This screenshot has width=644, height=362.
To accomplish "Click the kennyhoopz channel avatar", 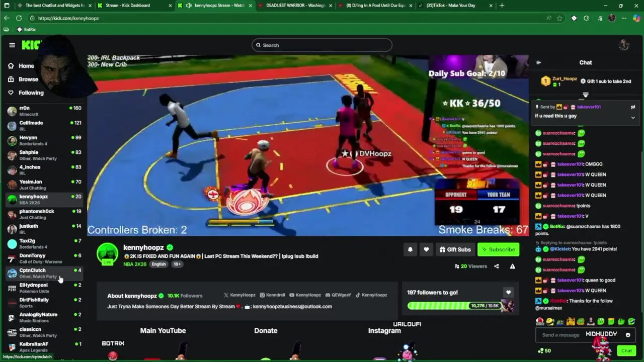I will (107, 253).
